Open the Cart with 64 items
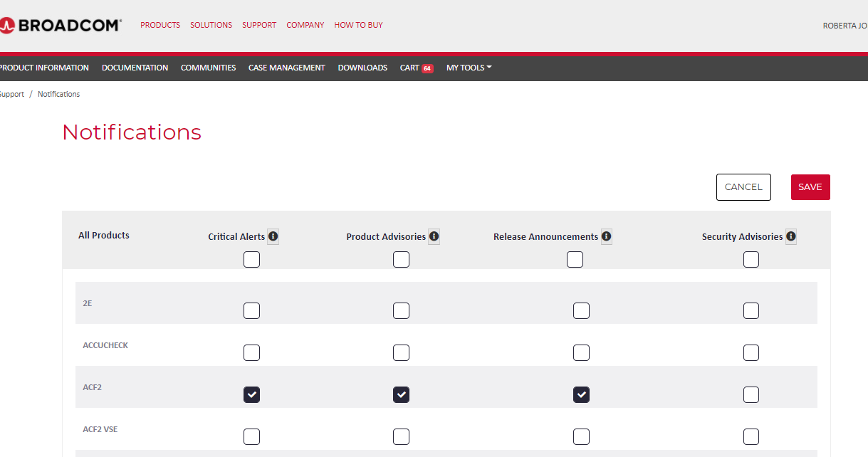 click(417, 68)
